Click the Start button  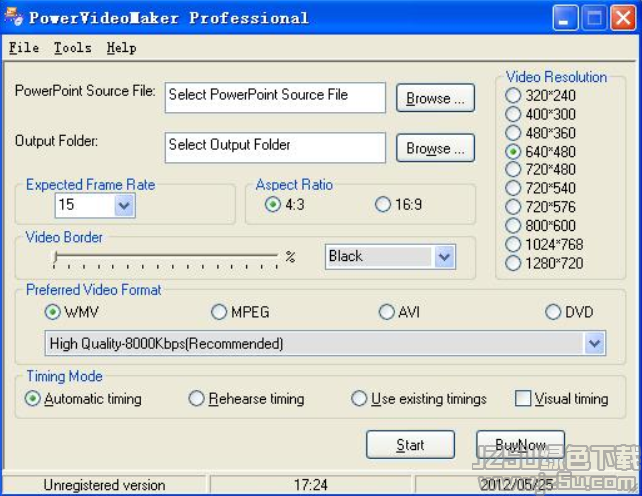click(x=410, y=444)
